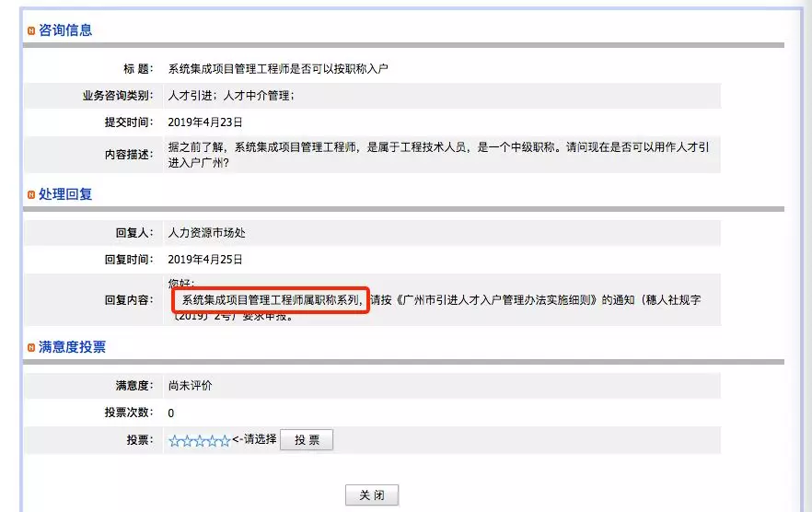Image resolution: width=812 pixels, height=512 pixels.
Task: Click the 咨询信息 heading text
Action: click(65, 30)
